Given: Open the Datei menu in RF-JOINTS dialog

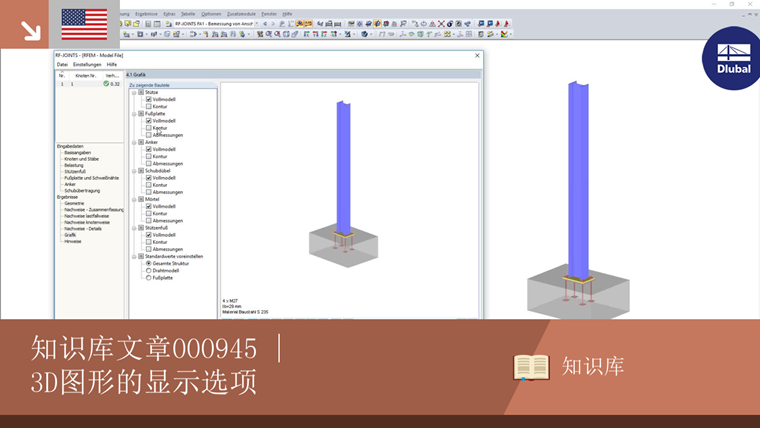Looking at the screenshot, I should tap(62, 64).
